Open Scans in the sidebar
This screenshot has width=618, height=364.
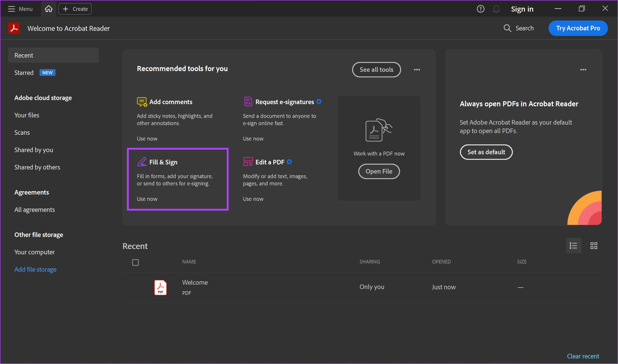(22, 132)
